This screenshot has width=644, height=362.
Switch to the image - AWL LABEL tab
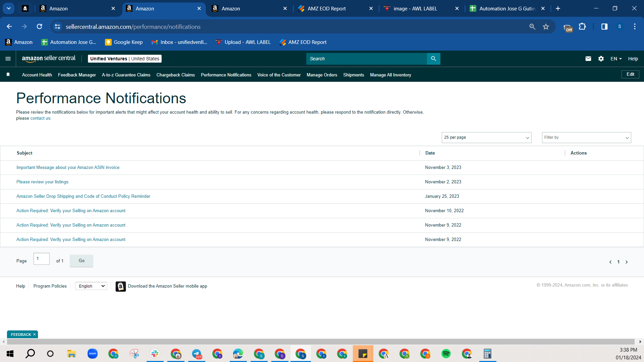421,8
